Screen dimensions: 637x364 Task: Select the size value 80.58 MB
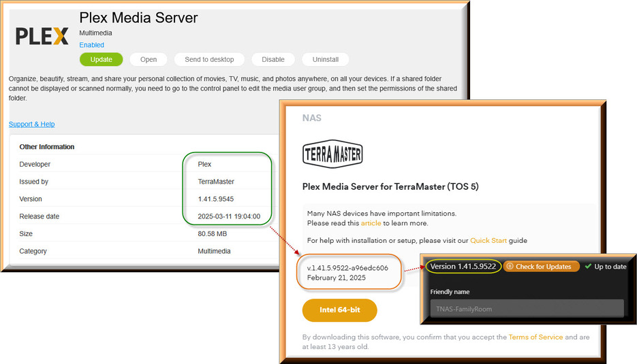(x=212, y=234)
